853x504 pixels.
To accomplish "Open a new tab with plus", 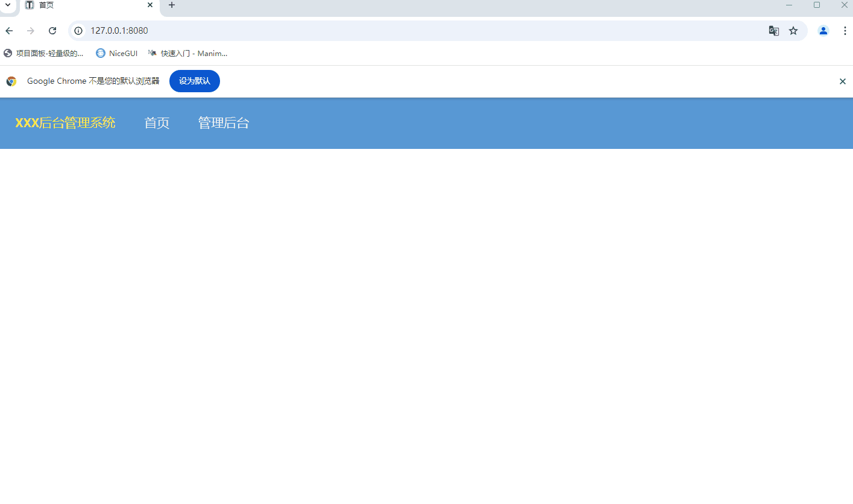I will pos(172,5).
